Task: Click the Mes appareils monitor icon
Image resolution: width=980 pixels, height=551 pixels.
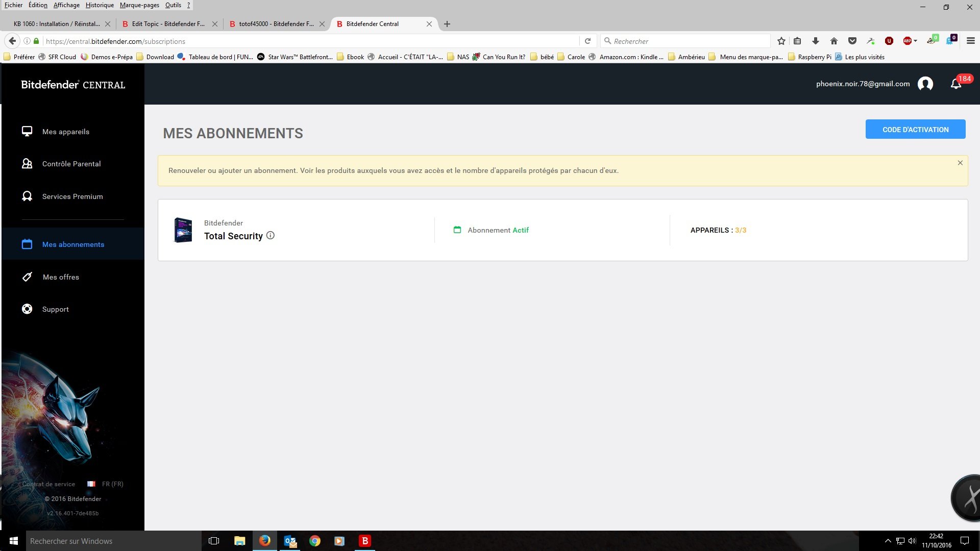Action: pos(27,132)
